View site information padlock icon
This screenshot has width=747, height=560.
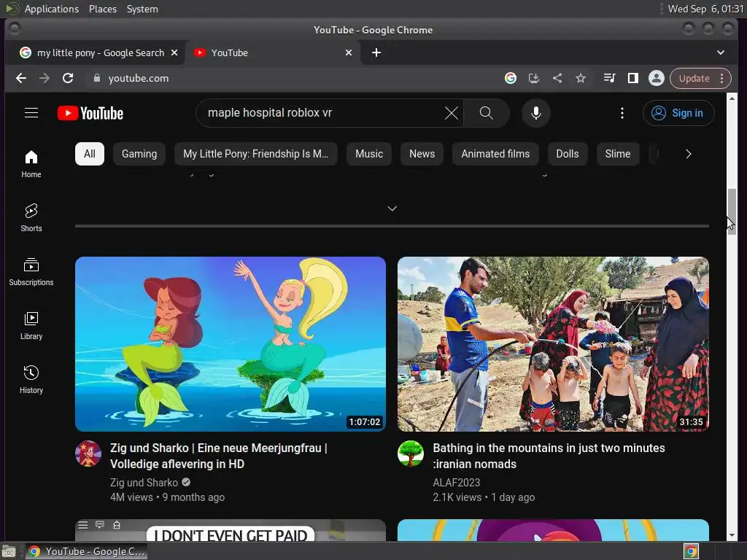pos(97,78)
